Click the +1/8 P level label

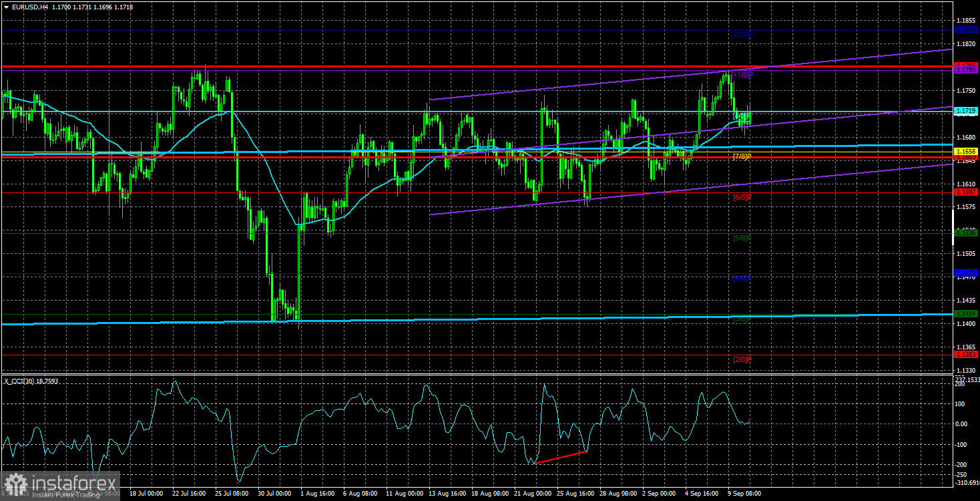coord(742,75)
